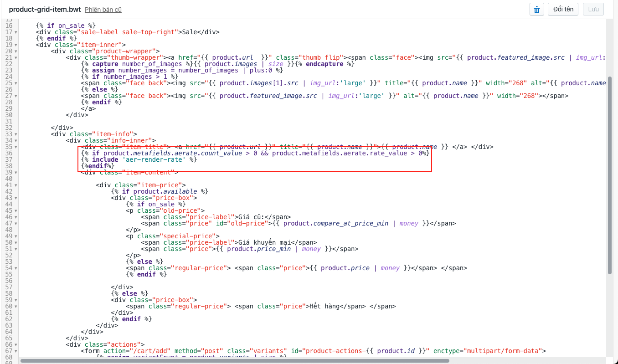Toggle the fold arrow at line 60

(x=15, y=307)
